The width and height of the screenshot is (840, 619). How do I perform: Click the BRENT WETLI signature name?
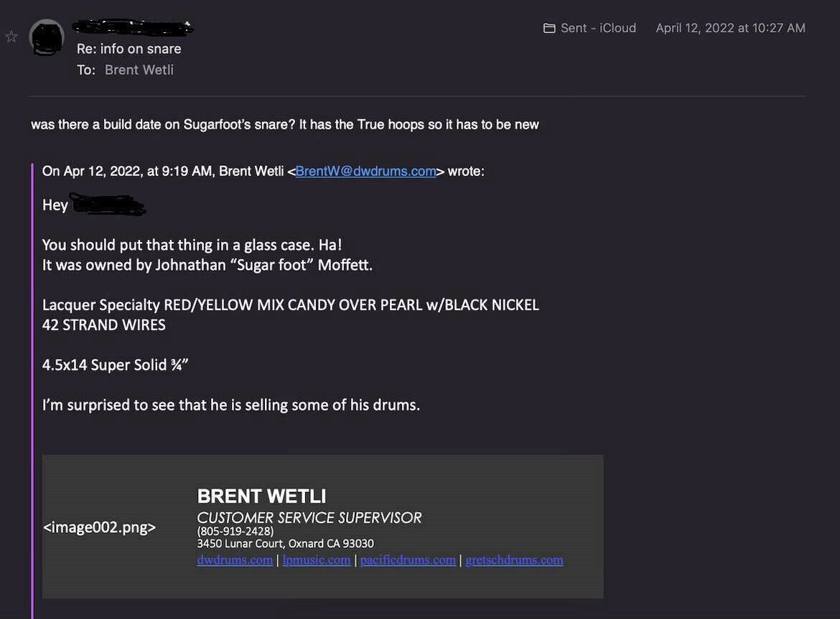(261, 496)
